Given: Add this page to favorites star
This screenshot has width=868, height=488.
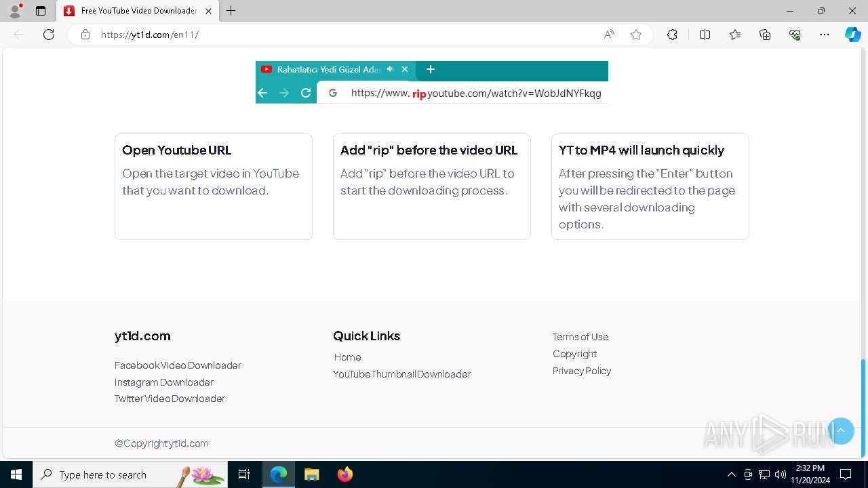Looking at the screenshot, I should 636,35.
